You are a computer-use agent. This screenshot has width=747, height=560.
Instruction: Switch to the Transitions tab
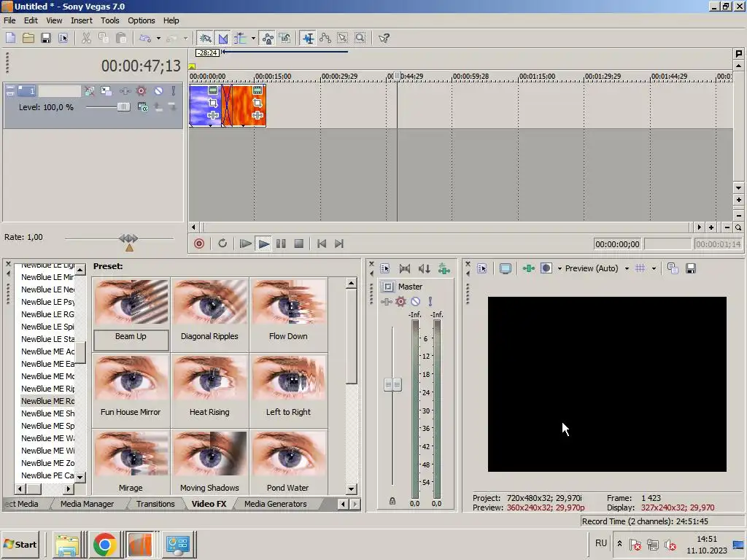pos(155,504)
